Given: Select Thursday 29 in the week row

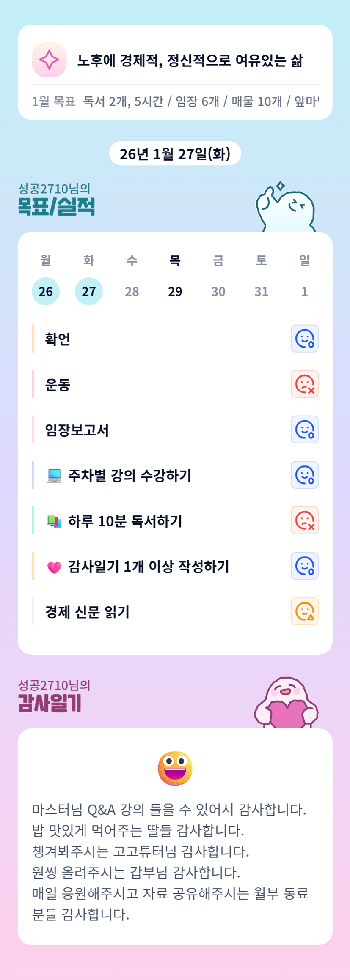Looking at the screenshot, I should (x=175, y=291).
